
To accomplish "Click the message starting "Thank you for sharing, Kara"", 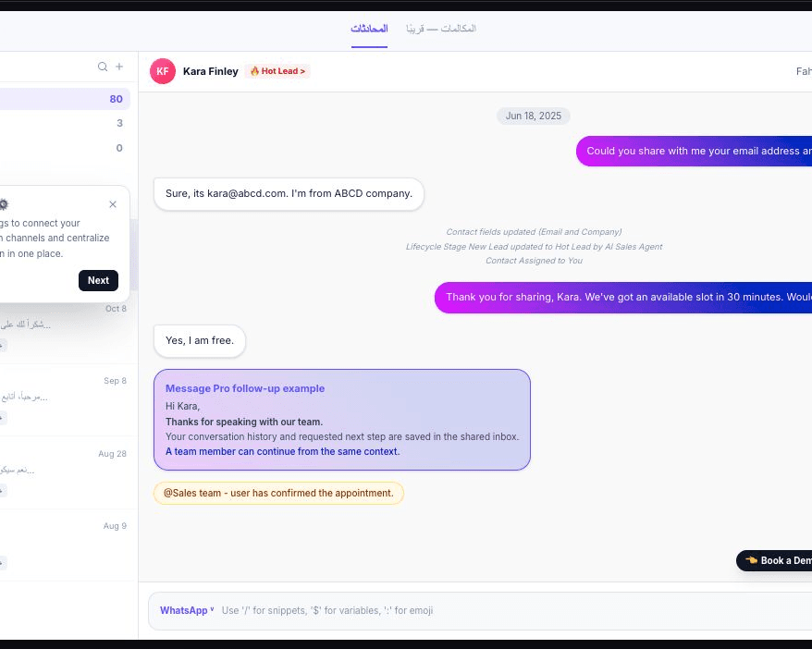I will (x=623, y=297).
